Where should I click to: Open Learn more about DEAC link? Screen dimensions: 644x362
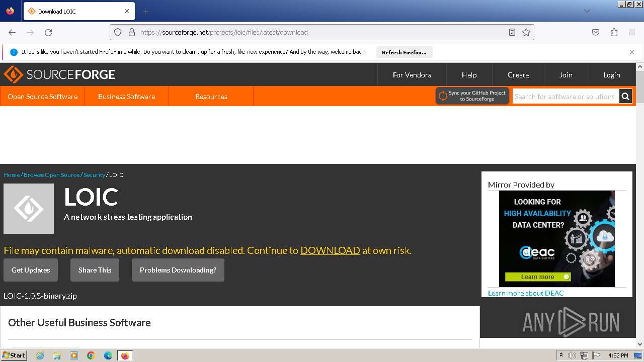[x=526, y=293]
